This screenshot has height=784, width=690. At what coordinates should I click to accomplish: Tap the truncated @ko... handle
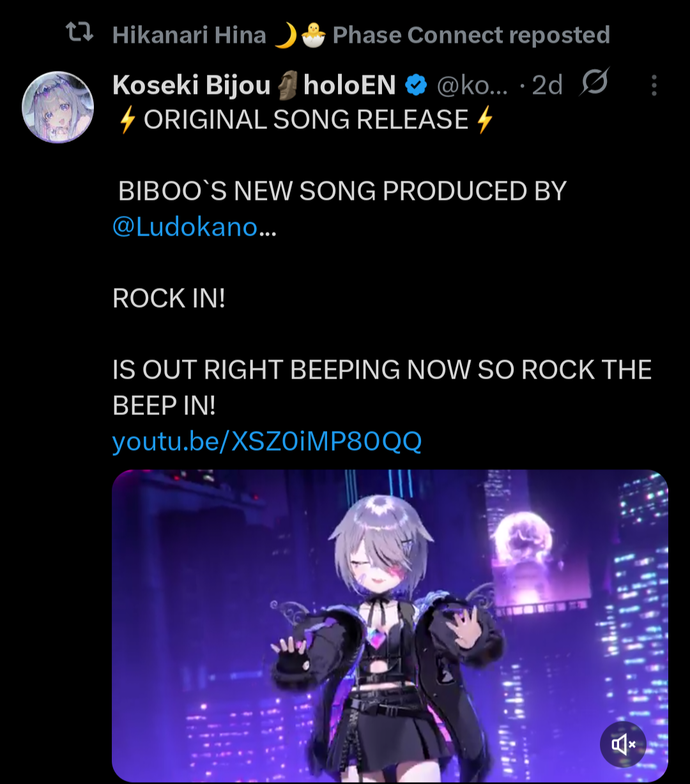[x=472, y=86]
